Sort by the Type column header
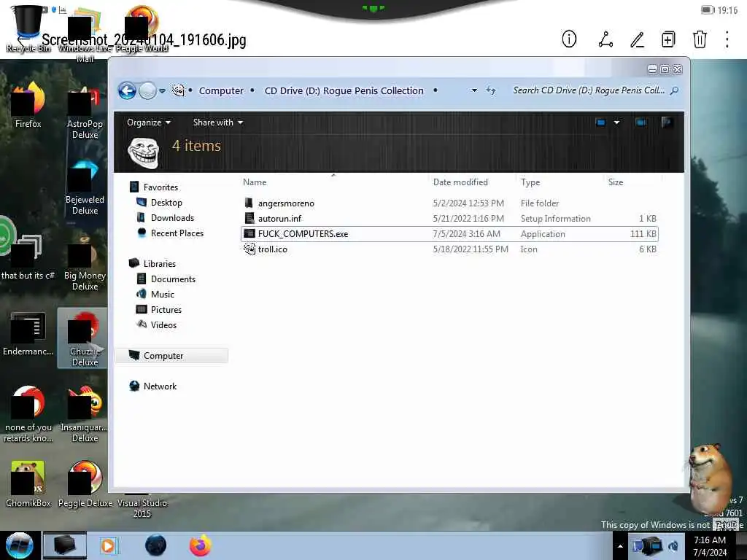Viewport: 747px width, 560px height. [x=530, y=182]
